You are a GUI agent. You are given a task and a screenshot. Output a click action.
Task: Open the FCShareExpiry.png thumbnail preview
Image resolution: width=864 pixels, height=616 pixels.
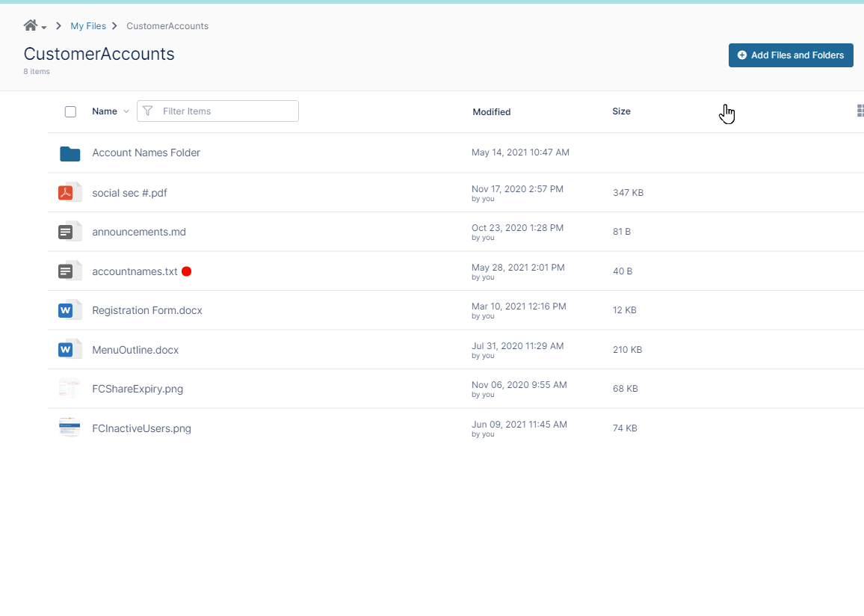click(70, 389)
